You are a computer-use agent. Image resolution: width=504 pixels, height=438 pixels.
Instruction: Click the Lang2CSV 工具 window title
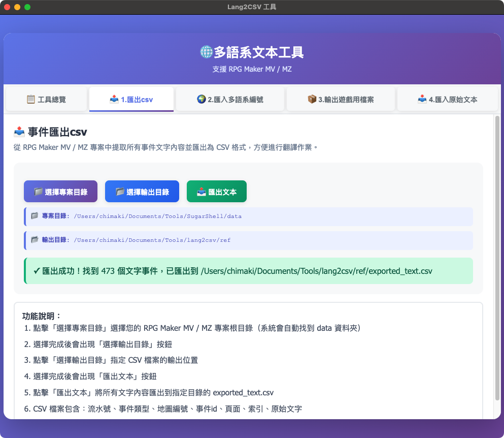pyautogui.click(x=252, y=7)
